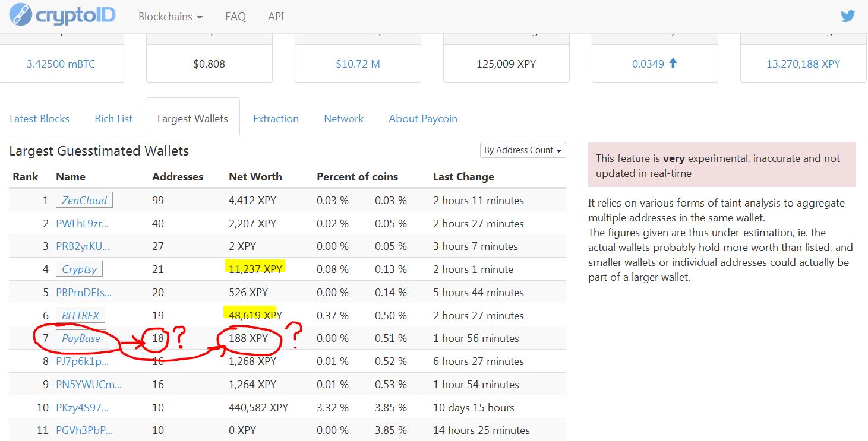The height and width of the screenshot is (441, 868).
Task: Open wallet PN5YWUCm...
Action: (89, 384)
